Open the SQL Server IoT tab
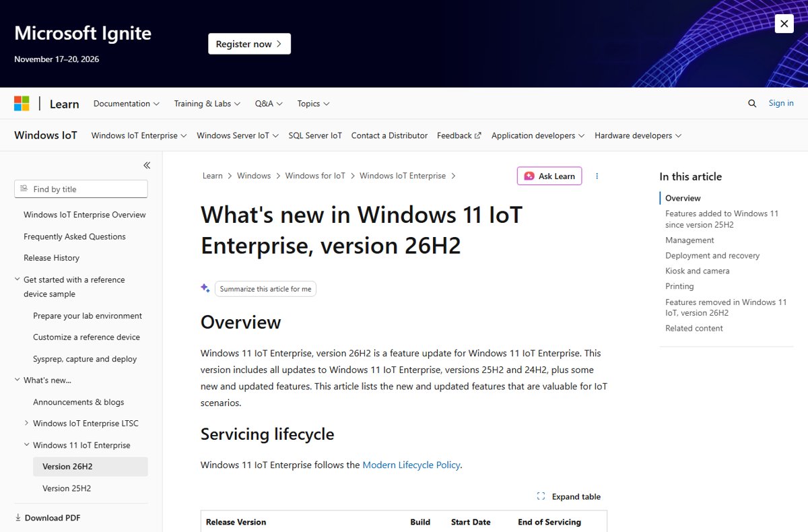 pos(315,135)
